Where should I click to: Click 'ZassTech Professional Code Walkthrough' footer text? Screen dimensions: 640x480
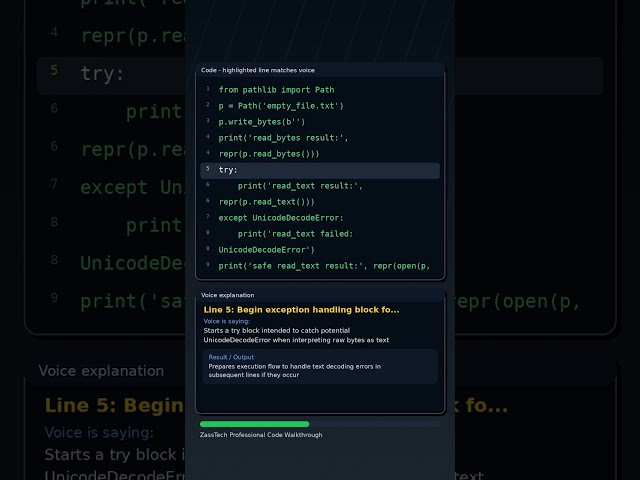click(x=261, y=435)
